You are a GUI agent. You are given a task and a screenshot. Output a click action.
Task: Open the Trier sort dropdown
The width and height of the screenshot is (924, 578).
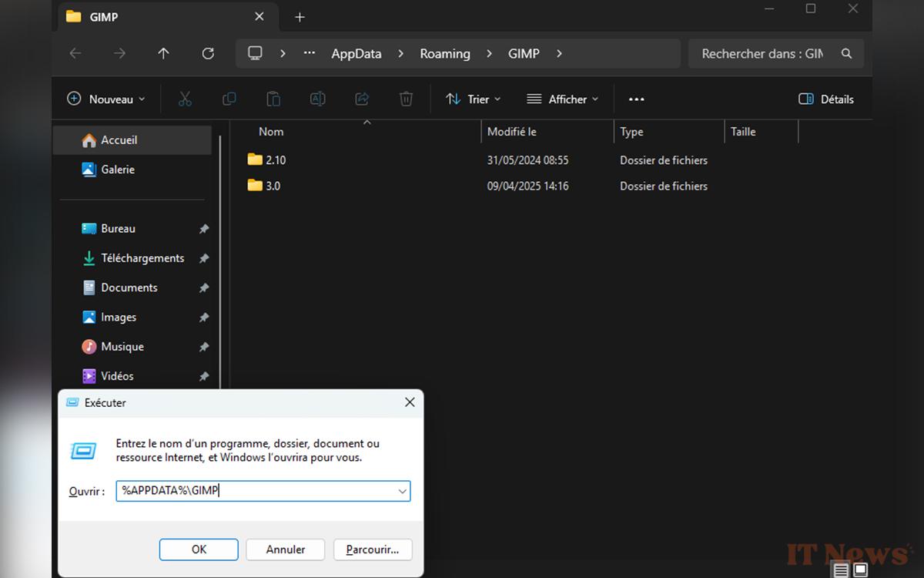[473, 99]
